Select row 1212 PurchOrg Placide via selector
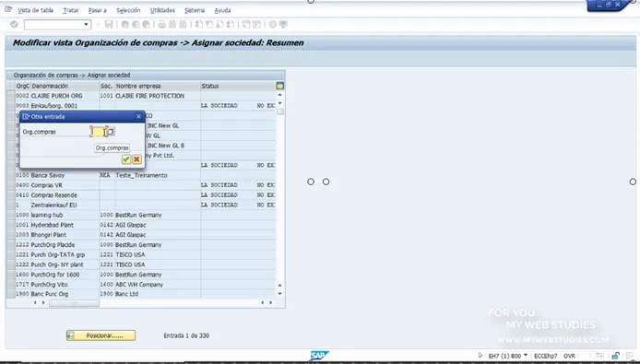 tap(11, 245)
